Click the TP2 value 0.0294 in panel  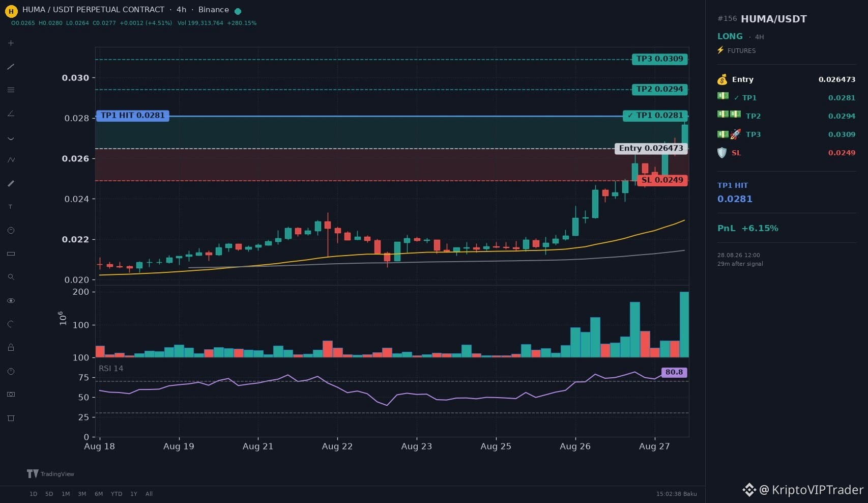[842, 116]
